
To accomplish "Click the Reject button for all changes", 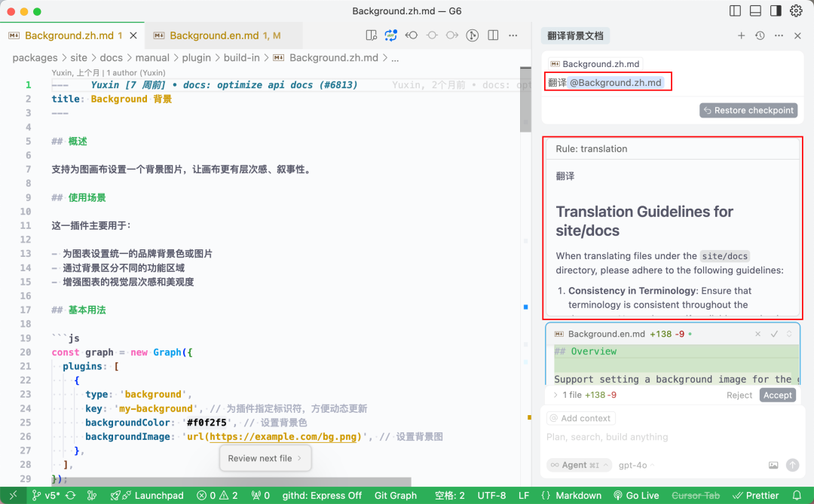I will point(739,395).
